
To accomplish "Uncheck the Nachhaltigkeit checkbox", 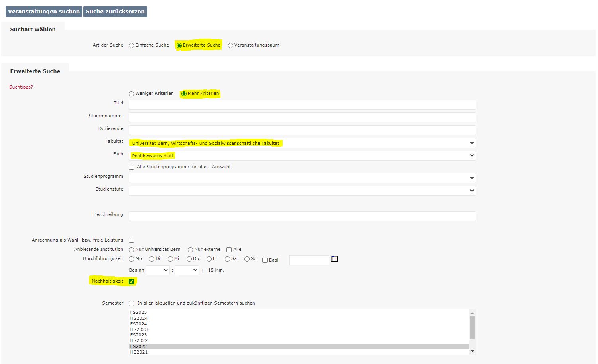I will click(132, 282).
